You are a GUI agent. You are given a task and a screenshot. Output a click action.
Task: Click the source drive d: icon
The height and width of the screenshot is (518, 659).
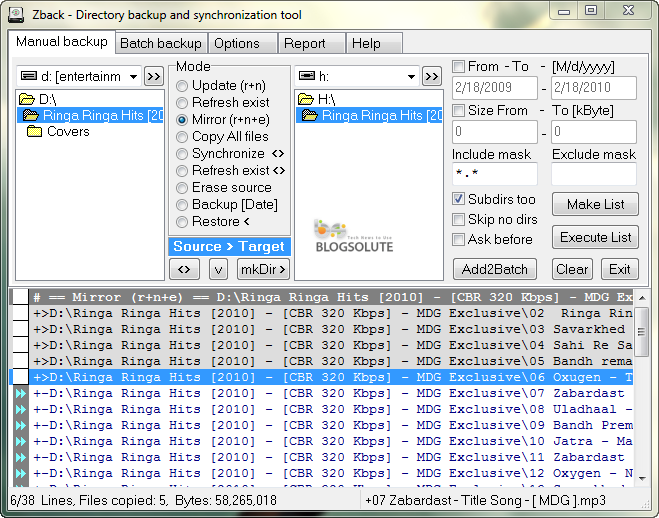(x=29, y=76)
